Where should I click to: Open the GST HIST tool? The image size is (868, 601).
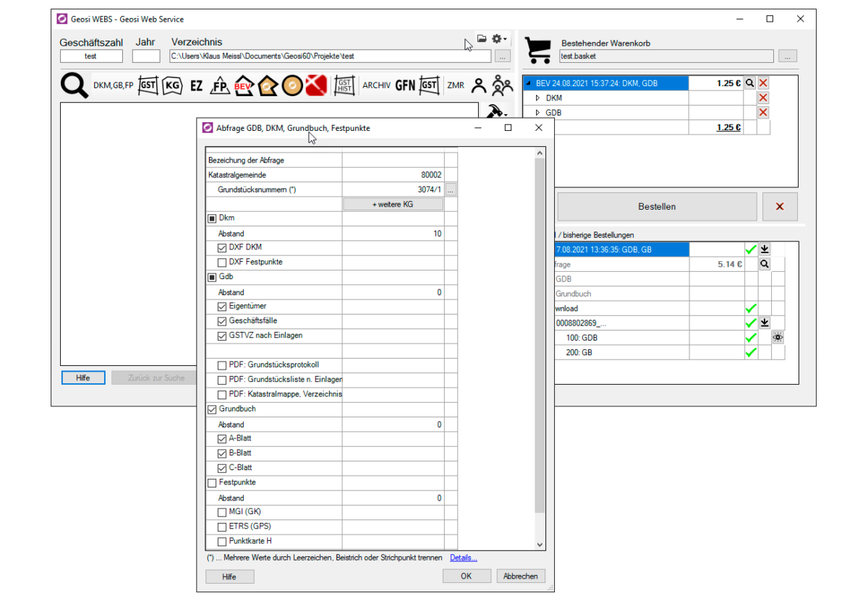(x=344, y=85)
